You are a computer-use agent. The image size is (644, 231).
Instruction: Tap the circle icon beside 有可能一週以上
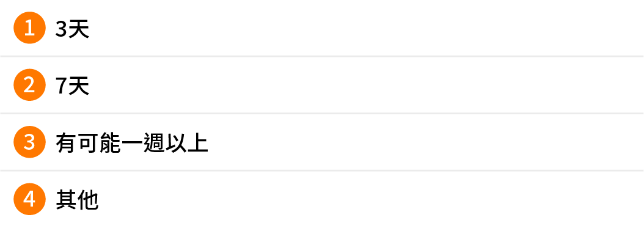click(29, 142)
